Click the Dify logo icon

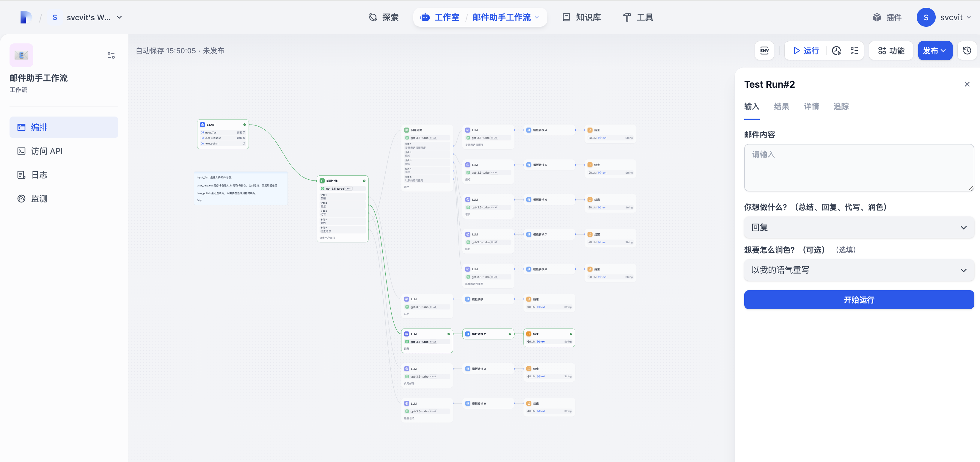tap(26, 18)
